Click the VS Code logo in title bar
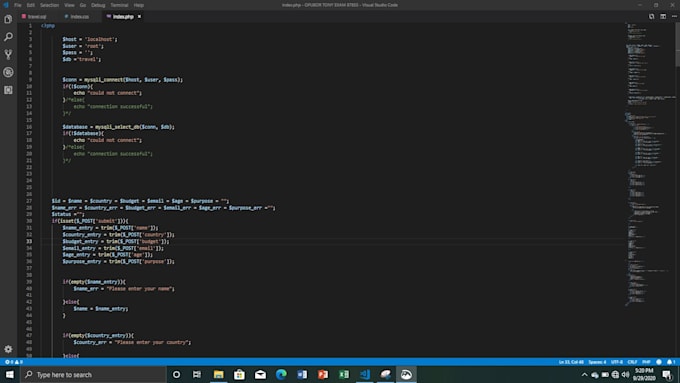 pyautogui.click(x=6, y=5)
